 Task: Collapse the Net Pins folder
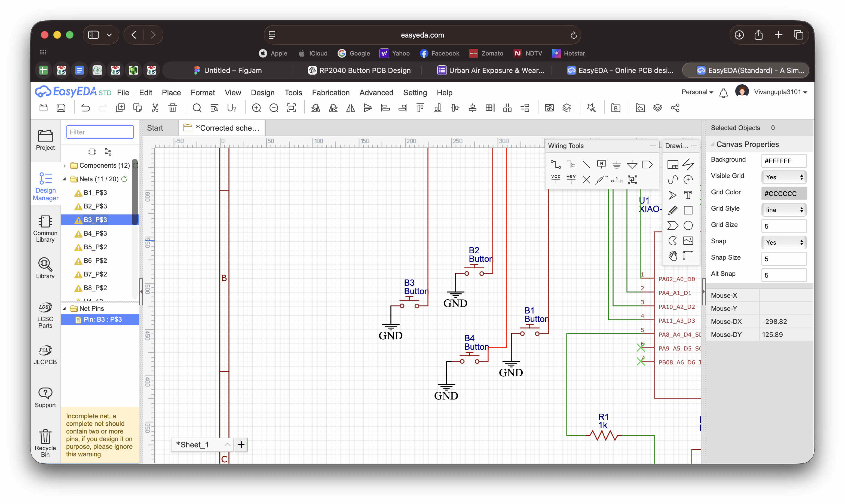65,308
